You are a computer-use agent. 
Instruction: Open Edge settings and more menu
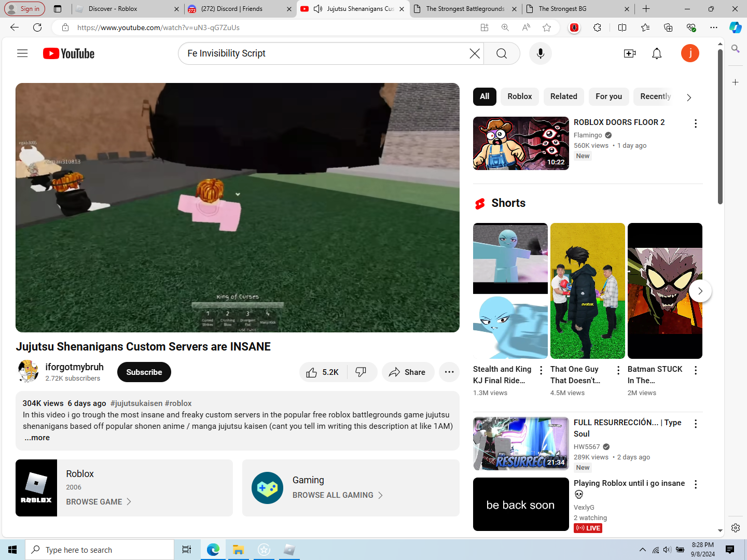[714, 27]
